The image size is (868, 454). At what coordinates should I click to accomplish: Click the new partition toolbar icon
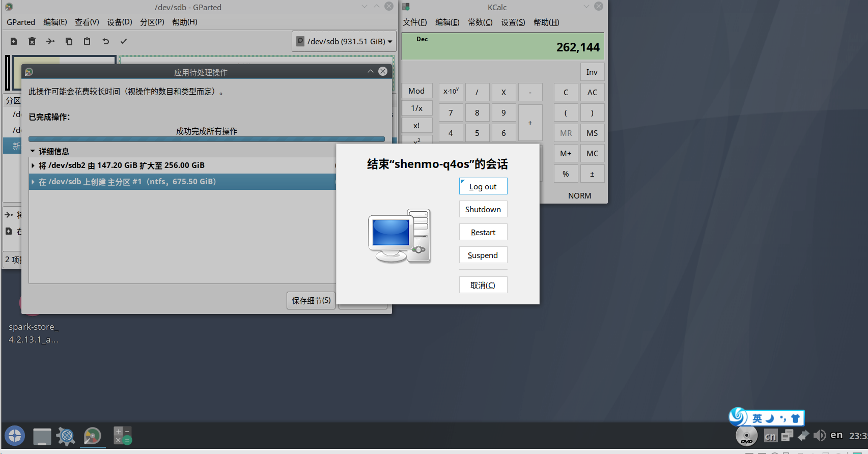pyautogui.click(x=14, y=41)
